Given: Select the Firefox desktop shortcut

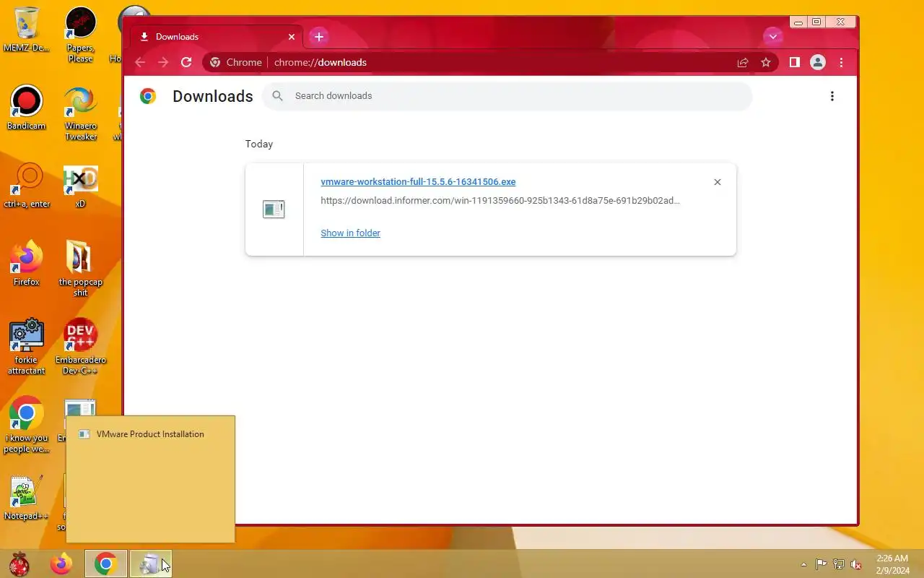Looking at the screenshot, I should click(x=27, y=264).
